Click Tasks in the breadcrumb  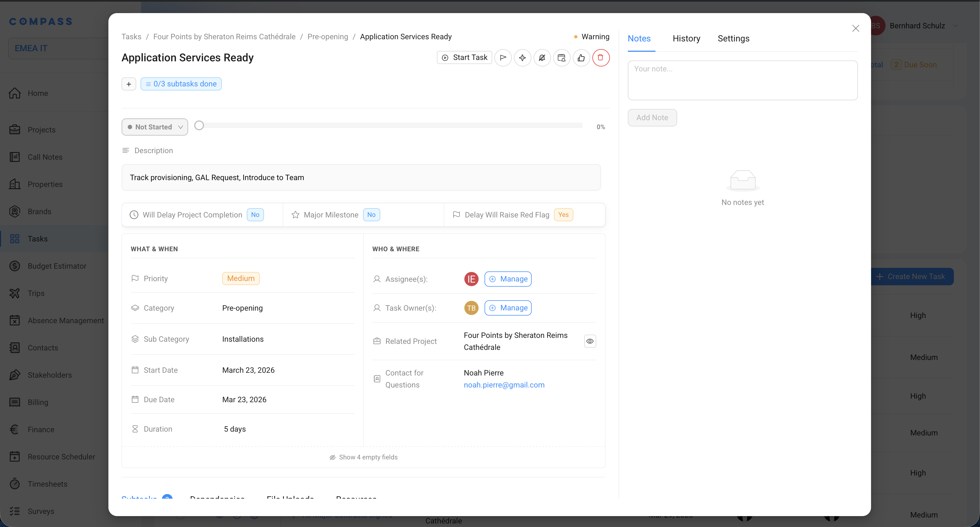coord(131,37)
